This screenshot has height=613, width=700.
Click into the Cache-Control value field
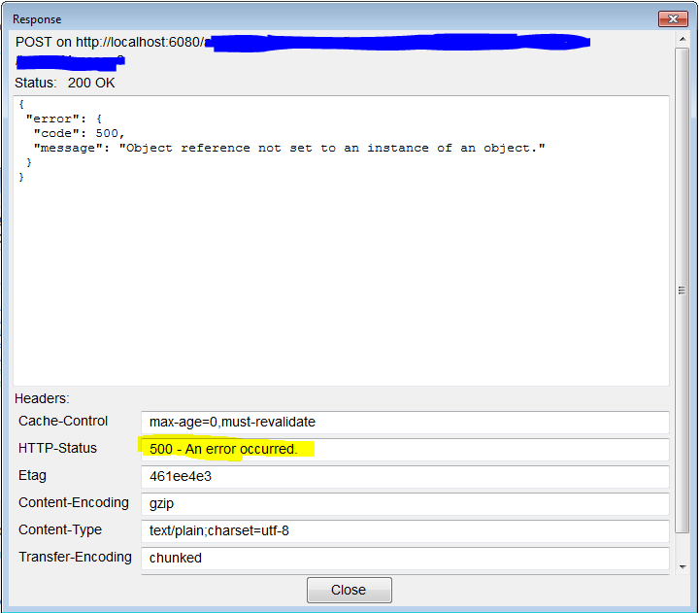pyautogui.click(x=405, y=423)
